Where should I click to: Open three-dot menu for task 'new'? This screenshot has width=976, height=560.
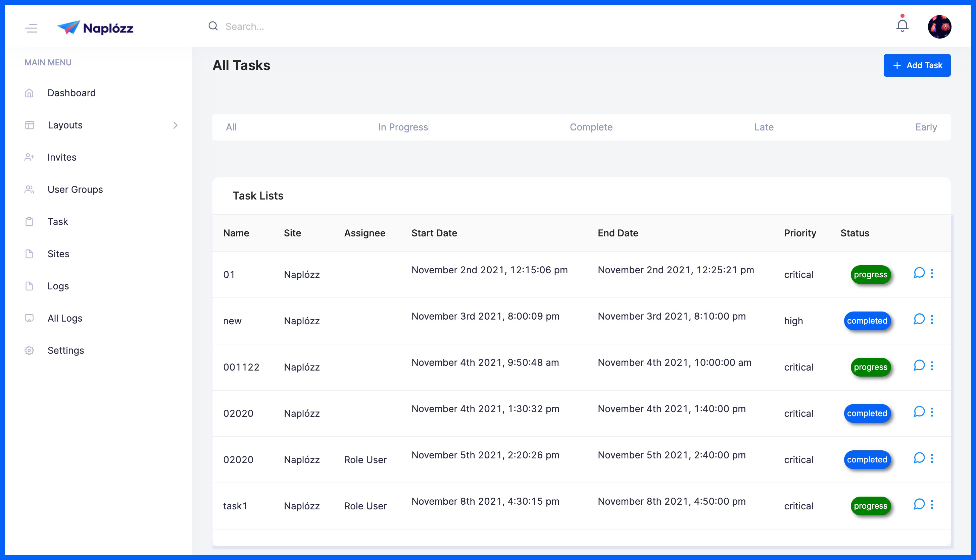[932, 319]
